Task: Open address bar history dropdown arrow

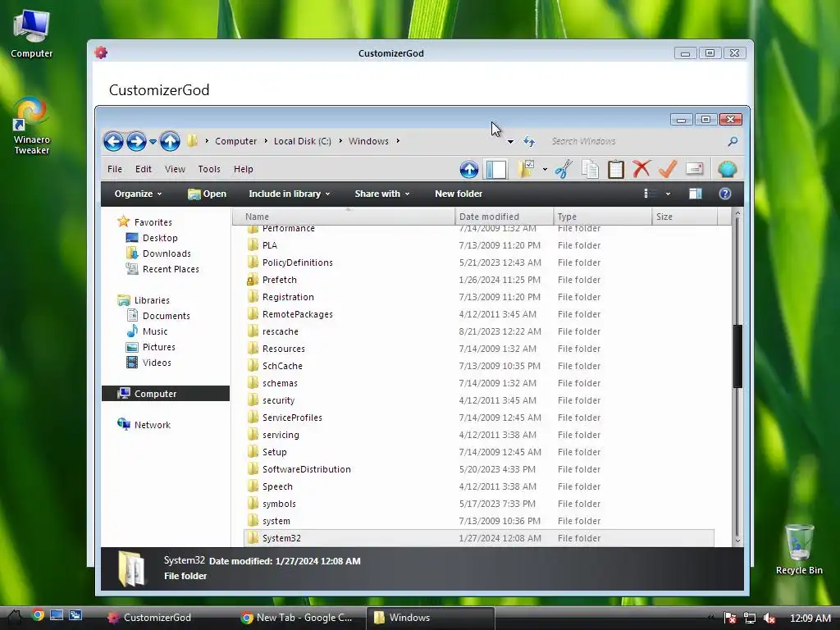Action: point(510,142)
